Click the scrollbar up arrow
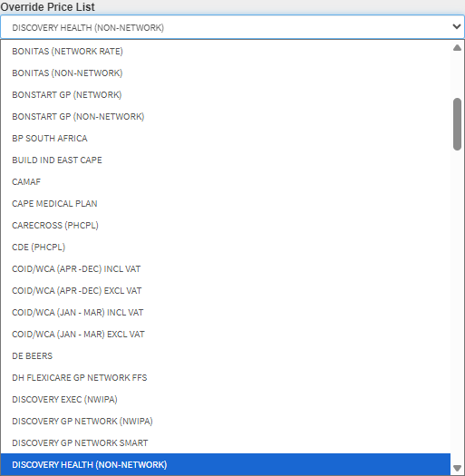 [x=457, y=48]
